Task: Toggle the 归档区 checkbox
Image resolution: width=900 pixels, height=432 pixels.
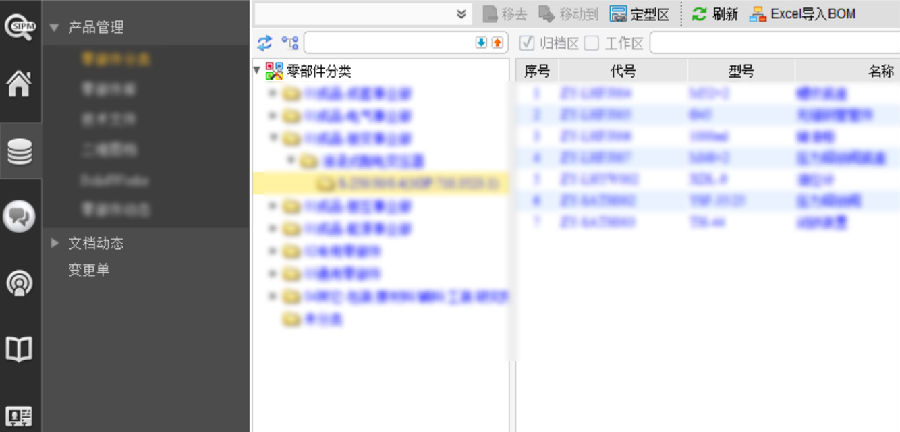Action: [x=526, y=43]
